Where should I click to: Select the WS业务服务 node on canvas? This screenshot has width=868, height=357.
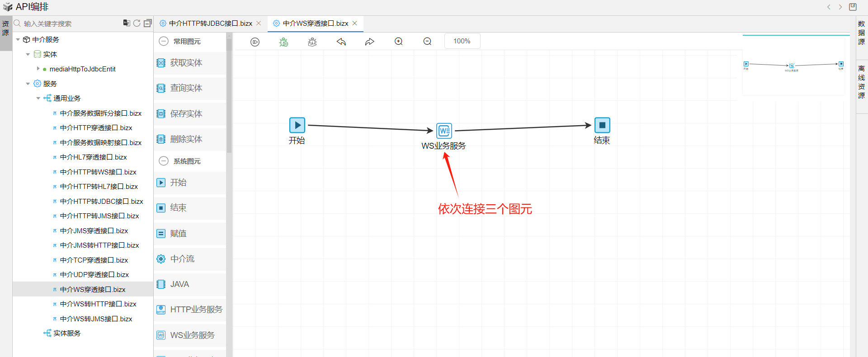point(444,131)
